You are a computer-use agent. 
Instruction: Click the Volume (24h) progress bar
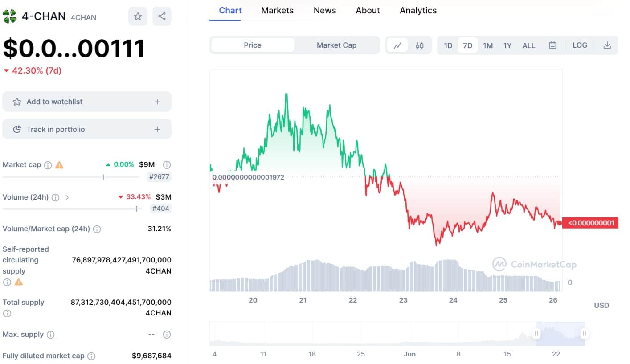pyautogui.click(x=72, y=208)
